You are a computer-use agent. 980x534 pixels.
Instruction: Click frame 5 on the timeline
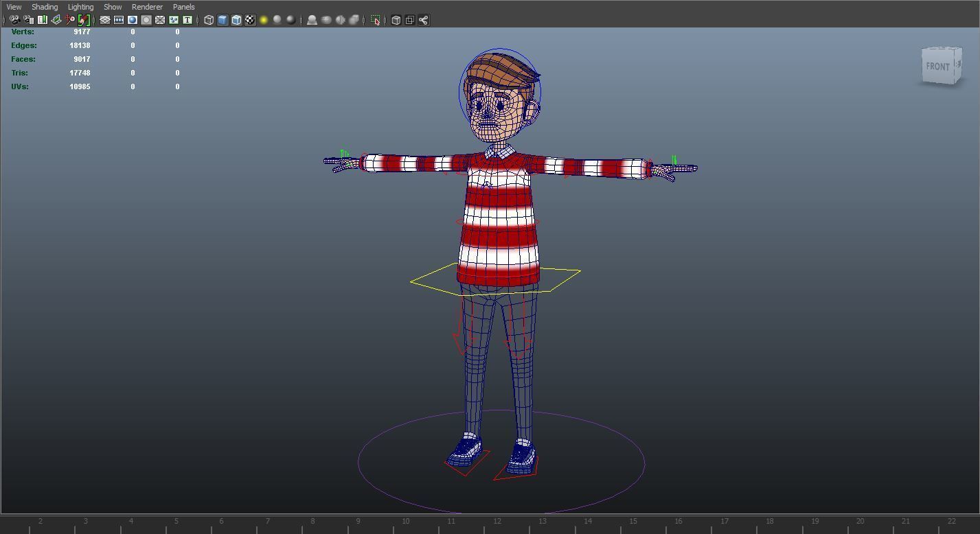pyautogui.click(x=176, y=522)
